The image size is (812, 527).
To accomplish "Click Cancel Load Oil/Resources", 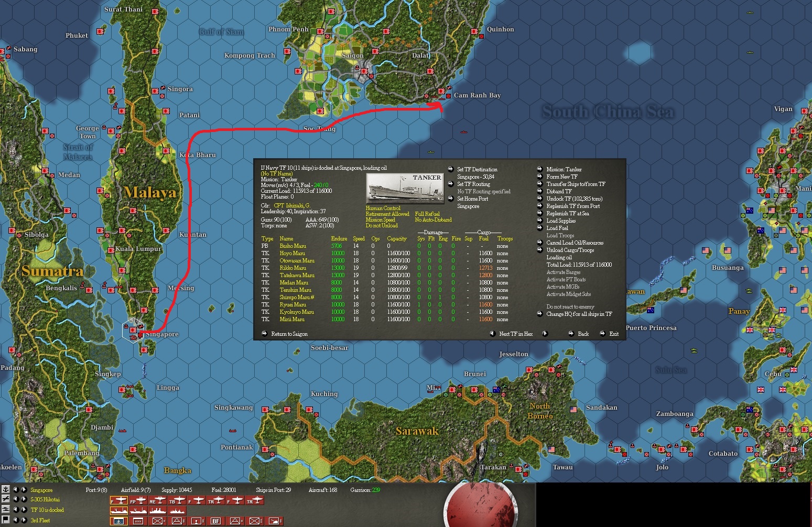I will click(575, 243).
